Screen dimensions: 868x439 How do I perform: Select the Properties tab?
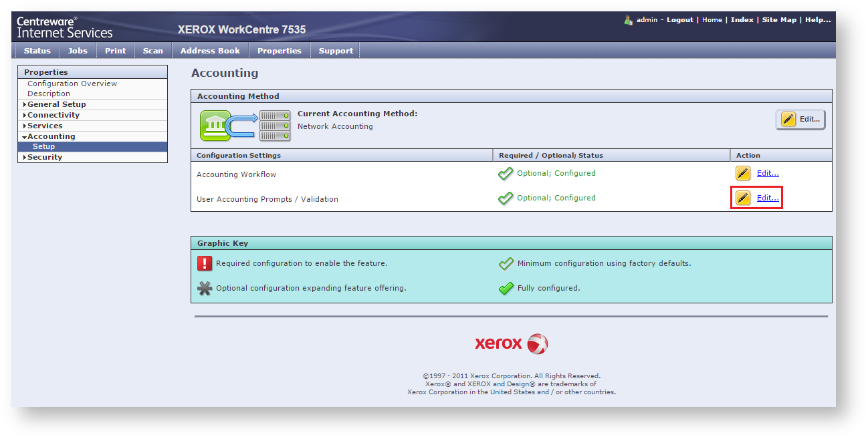[280, 51]
